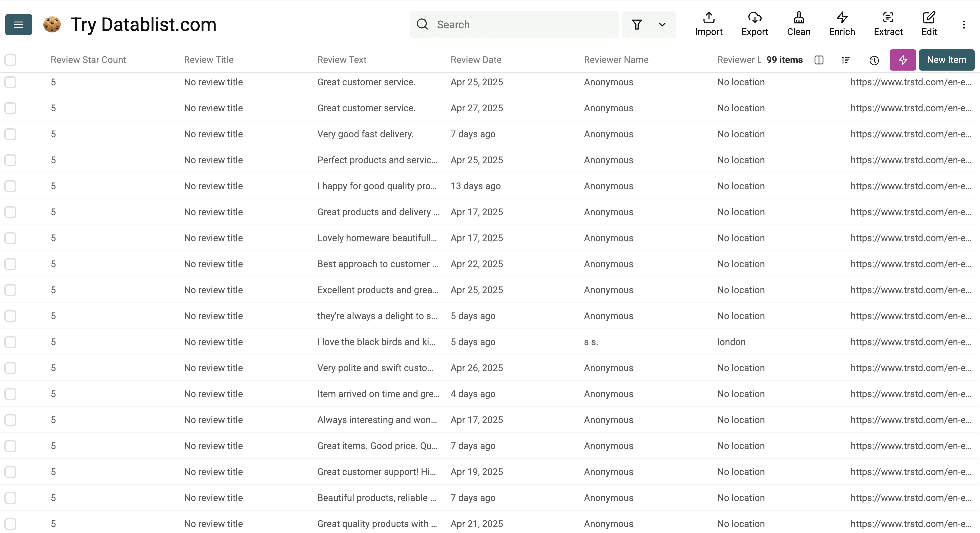980x533 pixels.
Task: Click the Export icon
Action: pyautogui.click(x=755, y=24)
